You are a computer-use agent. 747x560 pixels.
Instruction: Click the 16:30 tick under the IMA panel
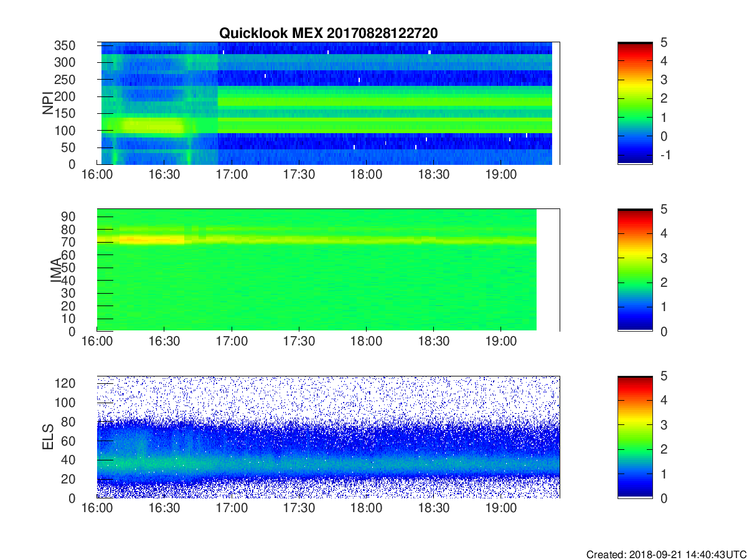click(x=164, y=341)
